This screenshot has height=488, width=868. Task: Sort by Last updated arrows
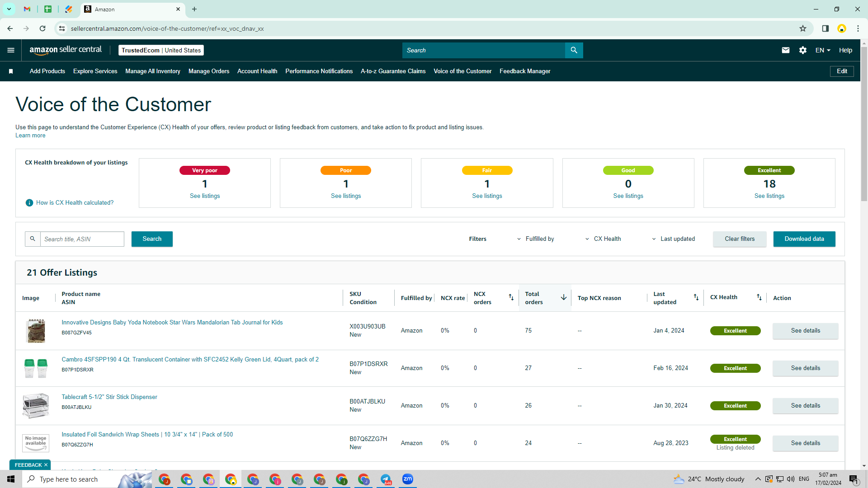(x=696, y=297)
